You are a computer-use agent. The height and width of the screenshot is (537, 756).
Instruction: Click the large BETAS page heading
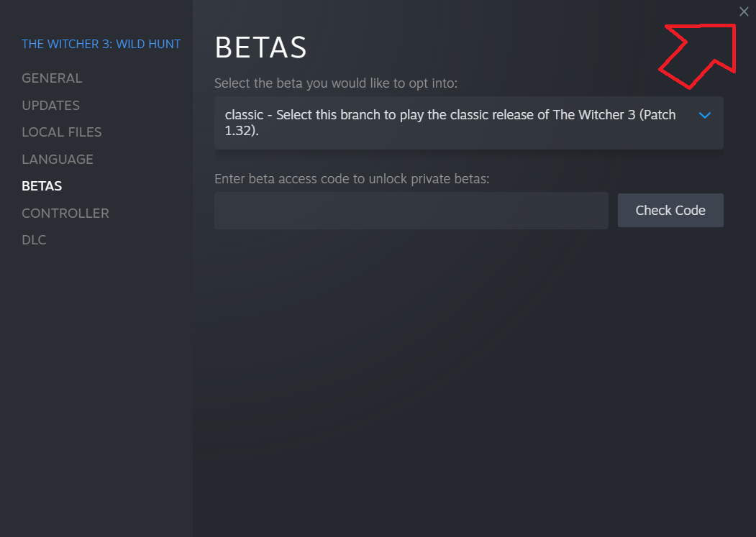(260, 48)
